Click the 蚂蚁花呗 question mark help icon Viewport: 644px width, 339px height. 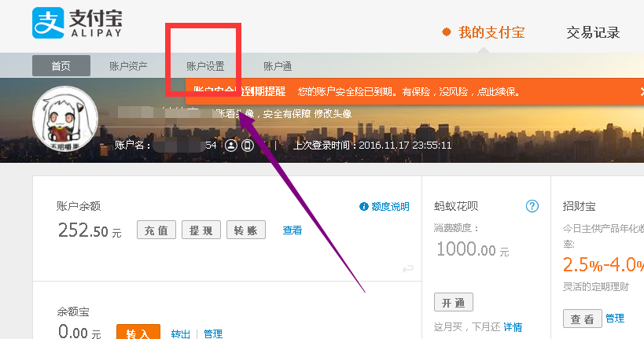pyautogui.click(x=532, y=206)
